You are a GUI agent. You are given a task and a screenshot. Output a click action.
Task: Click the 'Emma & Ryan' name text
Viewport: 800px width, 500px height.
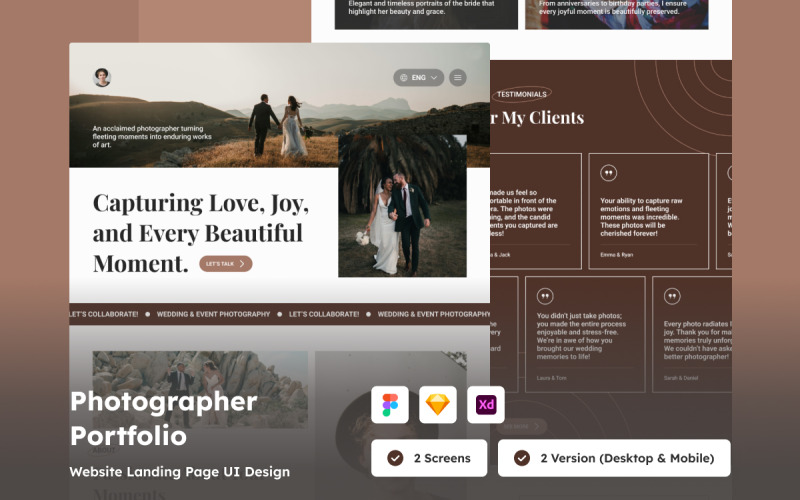tap(616, 255)
